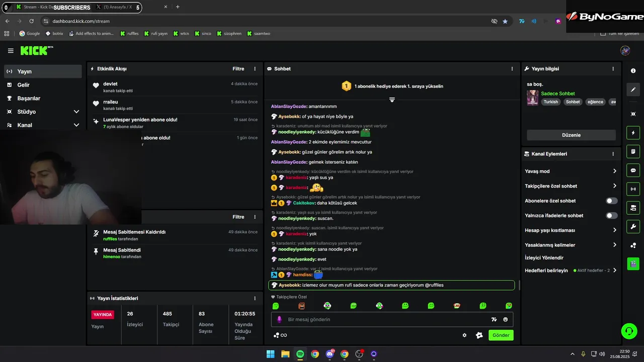Screen dimensions: 644x362
Task: Open Spotify from the taskbar
Action: point(300,354)
